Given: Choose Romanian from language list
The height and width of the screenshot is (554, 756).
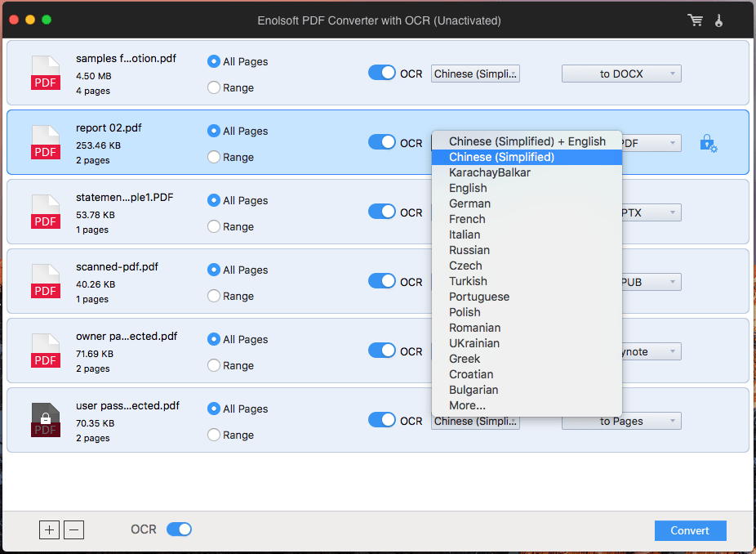Looking at the screenshot, I should pos(527,328).
